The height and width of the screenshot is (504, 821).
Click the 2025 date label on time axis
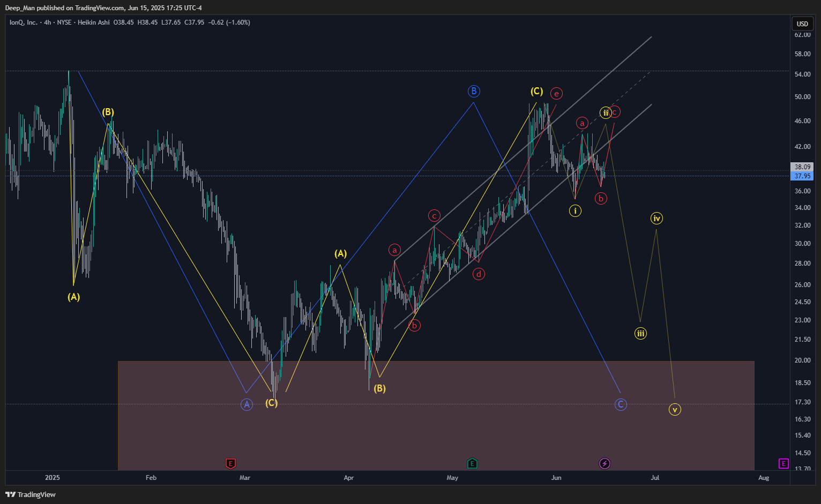[x=53, y=478]
